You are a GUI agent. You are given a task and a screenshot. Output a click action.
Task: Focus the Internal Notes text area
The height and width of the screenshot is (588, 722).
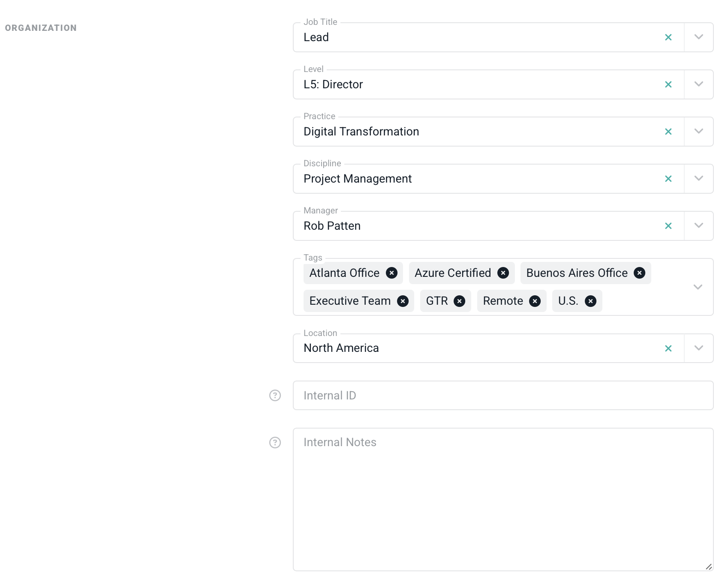point(502,499)
